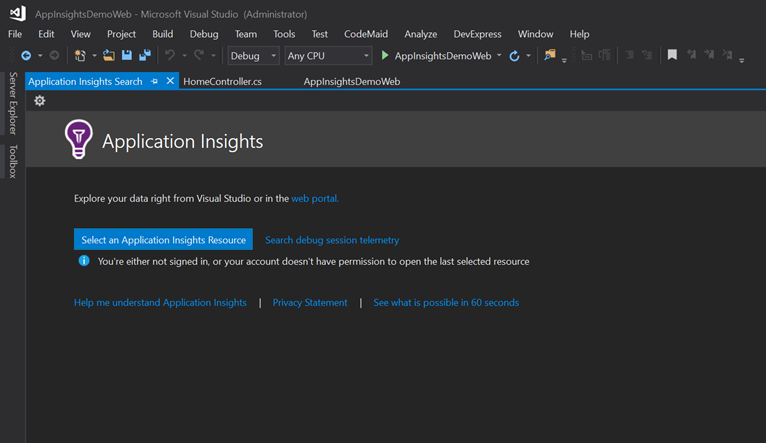Click the Navigate Backward arrow icon
766x443 pixels.
pos(26,56)
